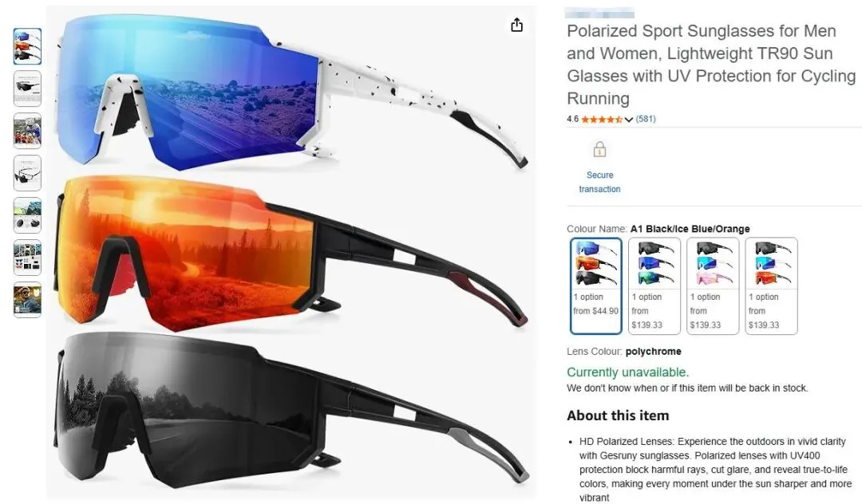Select the fifth thumbnail with lens accessories

(x=27, y=215)
